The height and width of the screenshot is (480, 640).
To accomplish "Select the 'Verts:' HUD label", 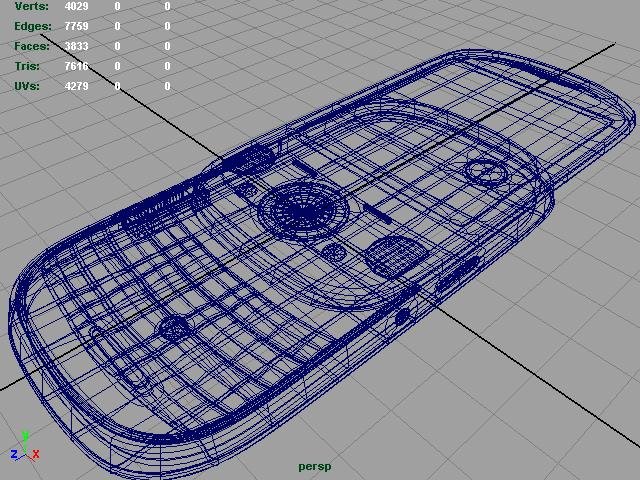I will [x=31, y=6].
